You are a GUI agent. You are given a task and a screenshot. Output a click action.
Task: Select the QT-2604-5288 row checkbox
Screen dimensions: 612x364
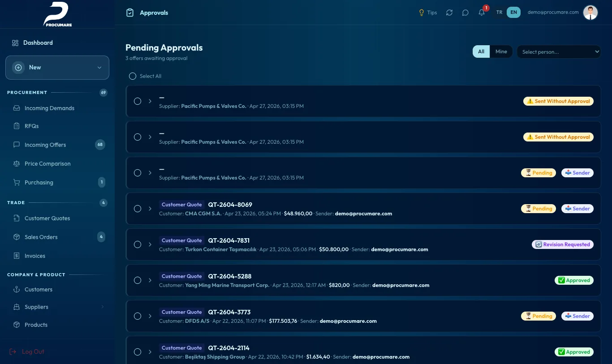click(138, 280)
